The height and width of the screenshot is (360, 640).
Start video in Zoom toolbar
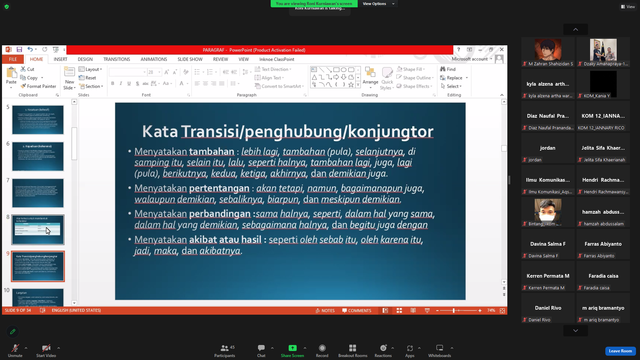(46, 350)
